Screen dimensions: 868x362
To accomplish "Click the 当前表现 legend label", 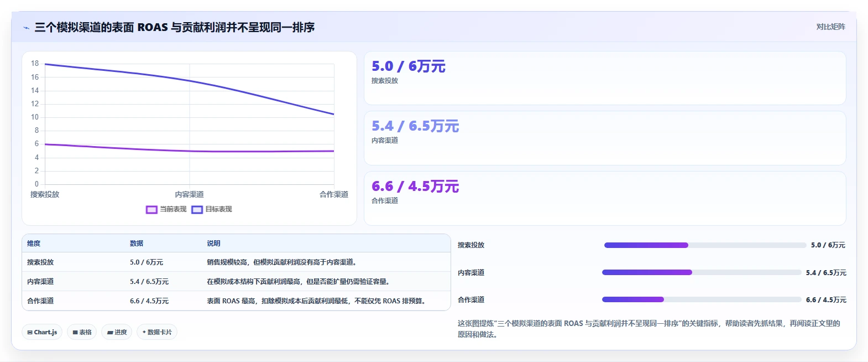I will coord(173,209).
